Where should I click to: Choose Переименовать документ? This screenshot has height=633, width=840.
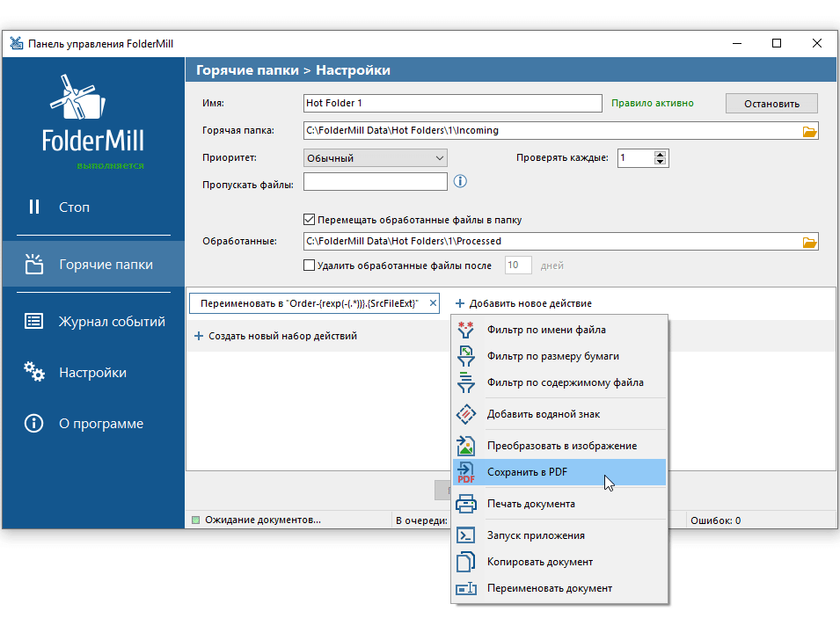pos(559,588)
